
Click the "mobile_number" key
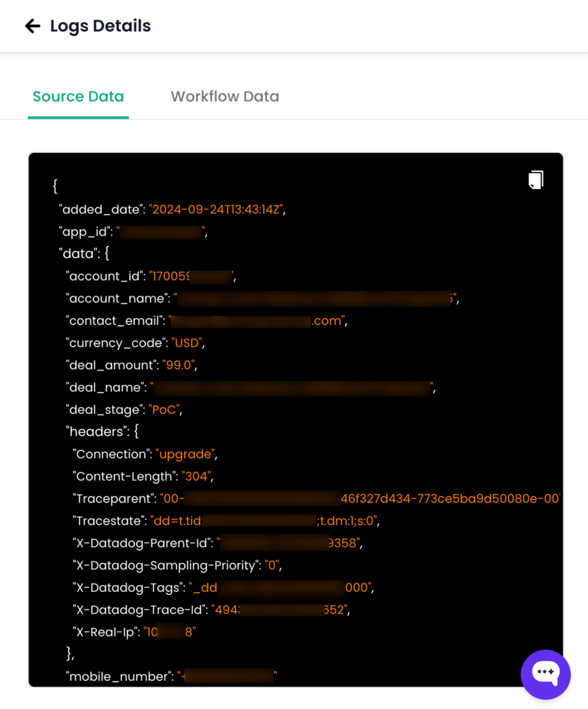(119, 676)
